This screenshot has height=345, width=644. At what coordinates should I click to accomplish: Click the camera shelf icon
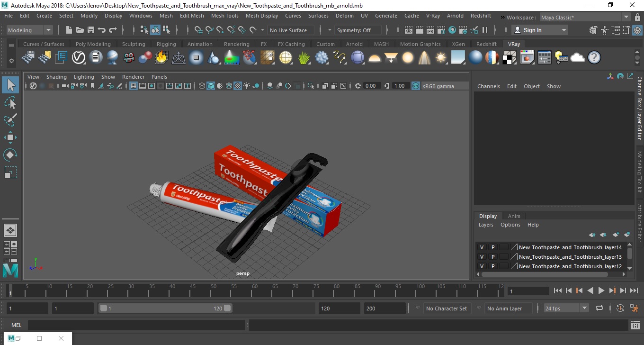click(x=128, y=58)
